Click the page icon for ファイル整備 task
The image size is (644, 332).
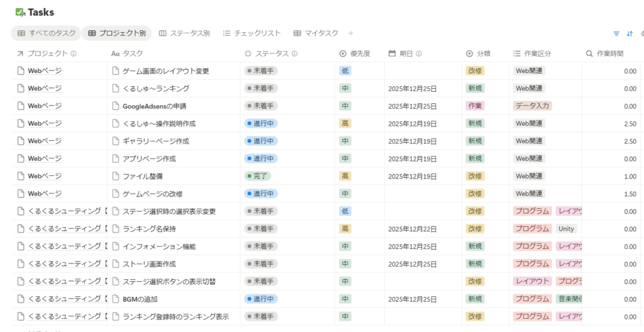click(x=116, y=176)
